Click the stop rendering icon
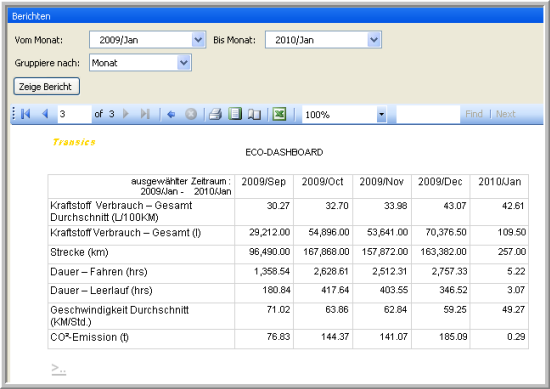This screenshot has width=550, height=389. (191, 114)
